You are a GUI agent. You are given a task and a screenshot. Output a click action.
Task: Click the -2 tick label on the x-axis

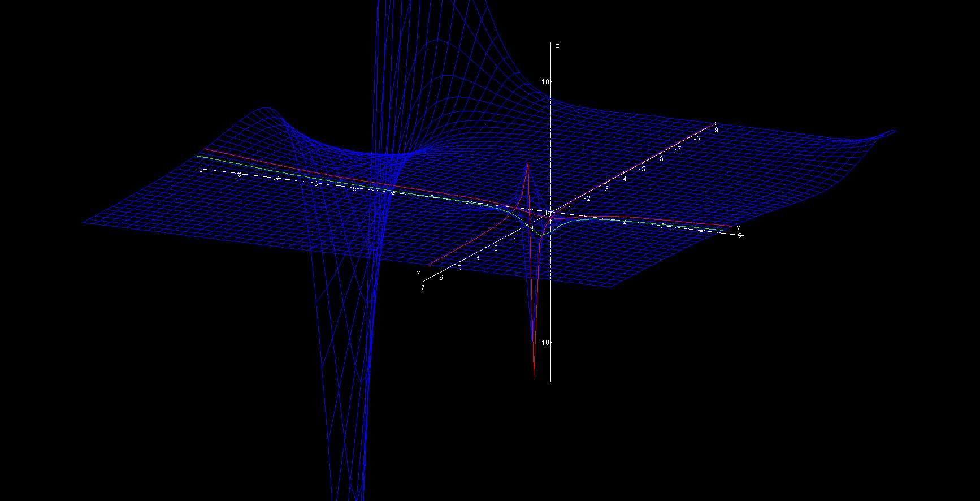click(x=587, y=198)
